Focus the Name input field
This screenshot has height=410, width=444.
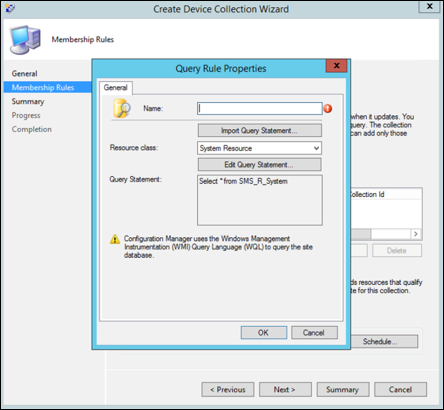[260, 109]
